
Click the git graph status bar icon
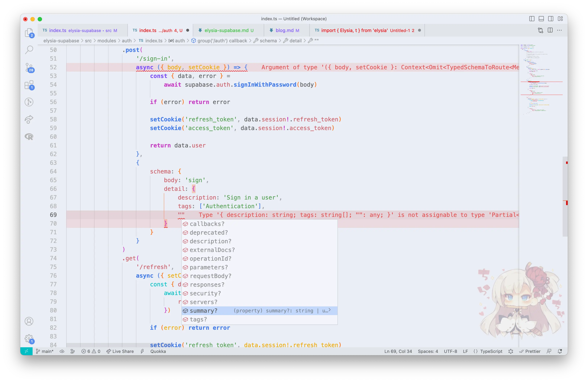(72, 351)
